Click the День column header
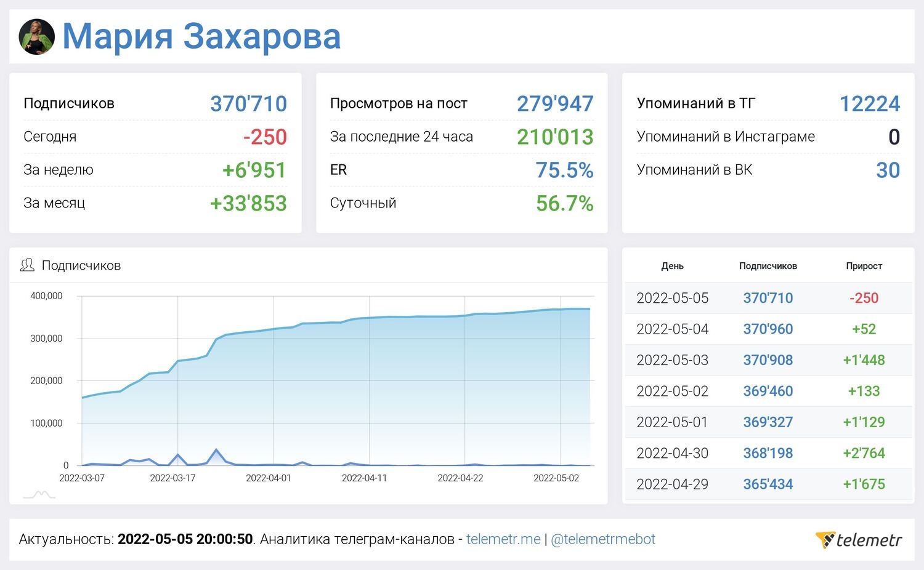This screenshot has height=570, width=924. click(x=672, y=266)
